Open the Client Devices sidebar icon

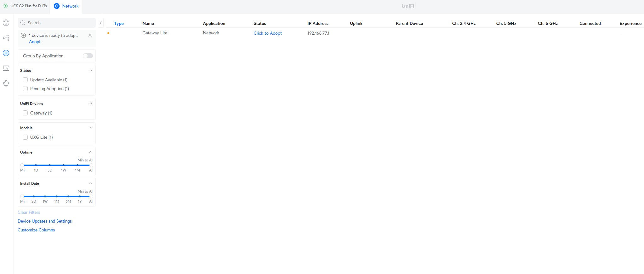click(x=6, y=68)
